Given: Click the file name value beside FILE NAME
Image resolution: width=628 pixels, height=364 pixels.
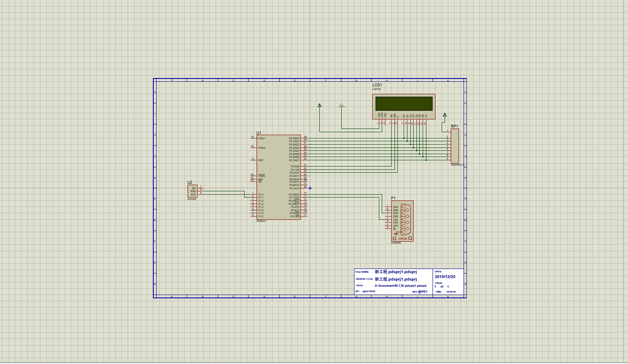Looking at the screenshot, I should pyautogui.click(x=396, y=272).
